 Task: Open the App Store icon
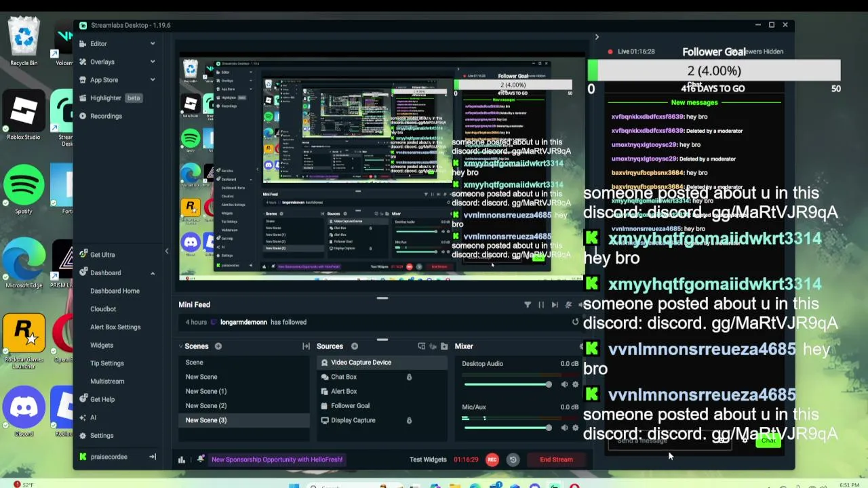(x=83, y=80)
